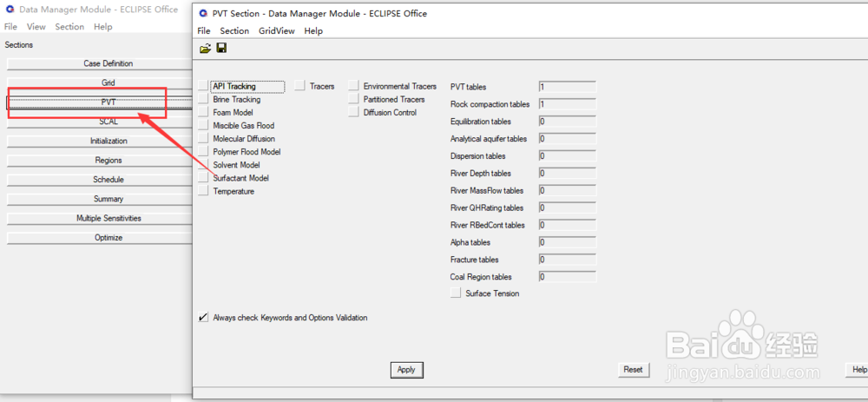Uncheck Always check Keywords and Options Validation

tap(203, 318)
